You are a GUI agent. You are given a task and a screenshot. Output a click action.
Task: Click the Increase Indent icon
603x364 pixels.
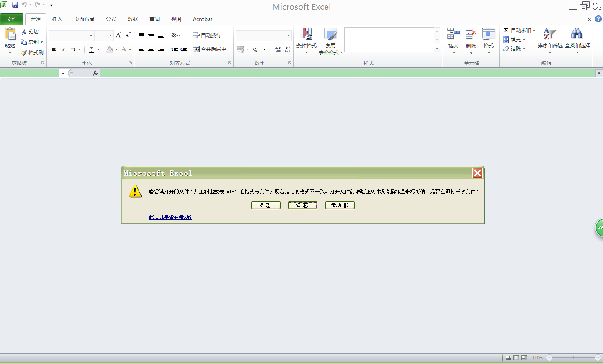184,49
